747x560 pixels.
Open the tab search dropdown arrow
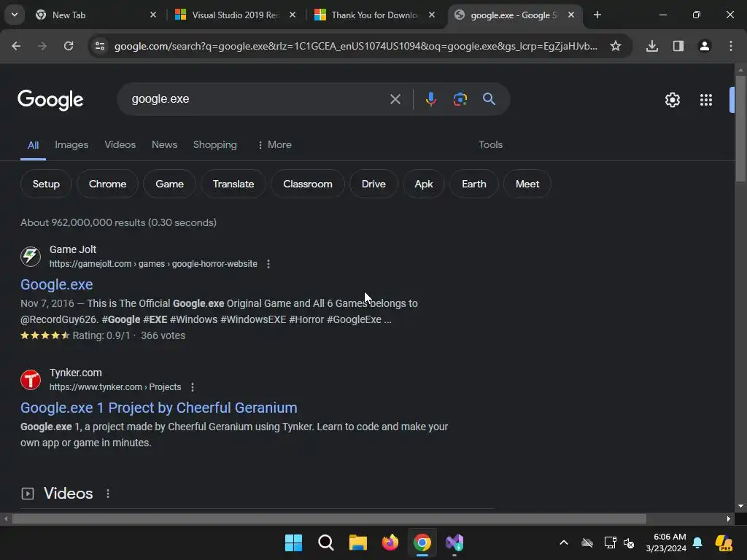tap(15, 15)
